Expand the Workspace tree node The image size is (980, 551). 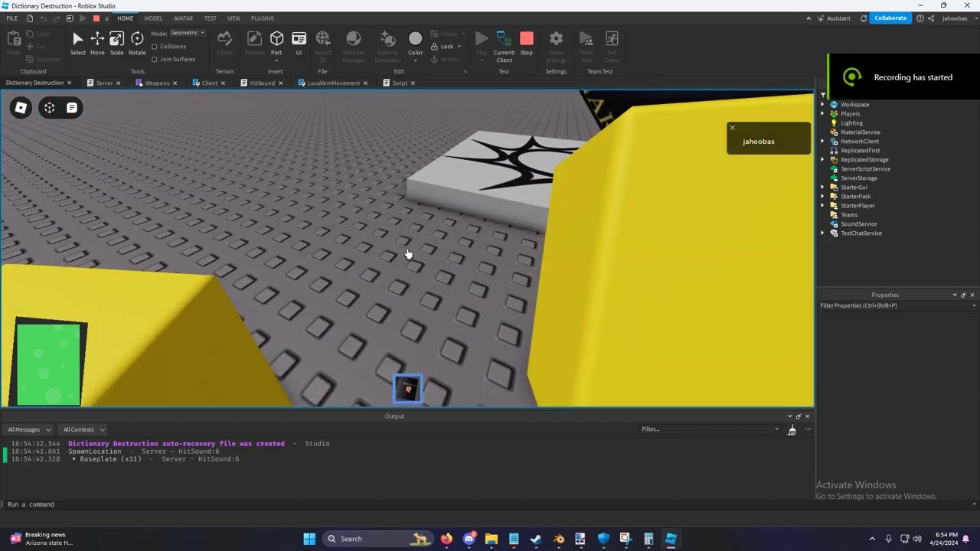click(823, 105)
